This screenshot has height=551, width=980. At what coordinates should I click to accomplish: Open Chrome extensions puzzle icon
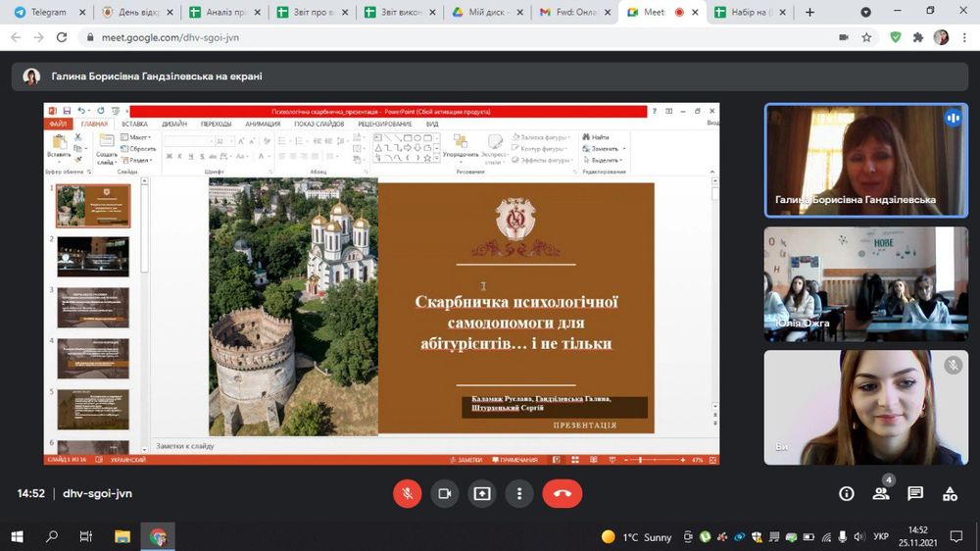pos(918,37)
